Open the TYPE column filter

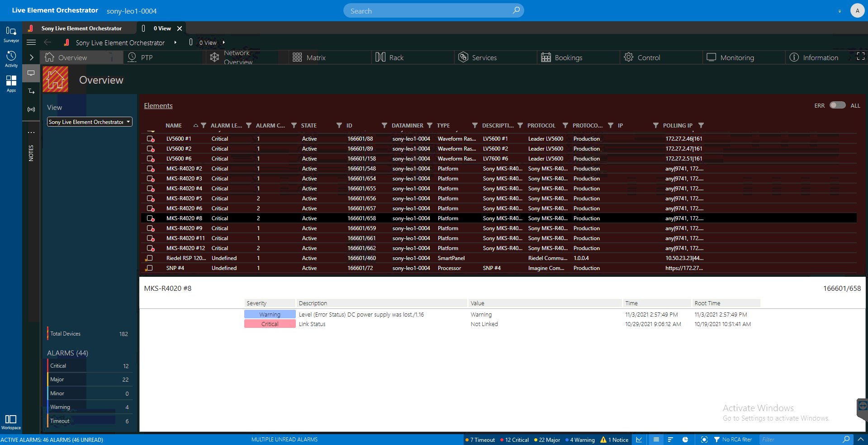coord(475,125)
